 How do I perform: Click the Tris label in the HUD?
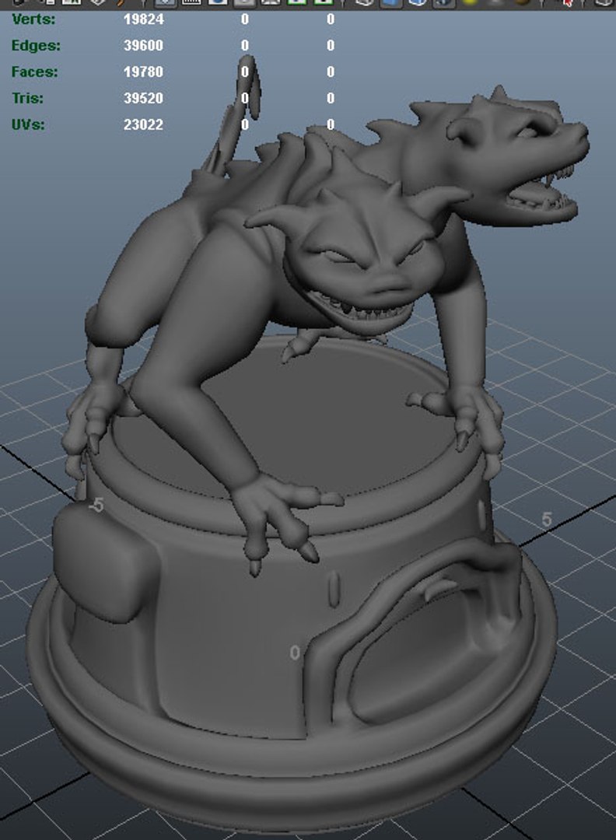[28, 98]
